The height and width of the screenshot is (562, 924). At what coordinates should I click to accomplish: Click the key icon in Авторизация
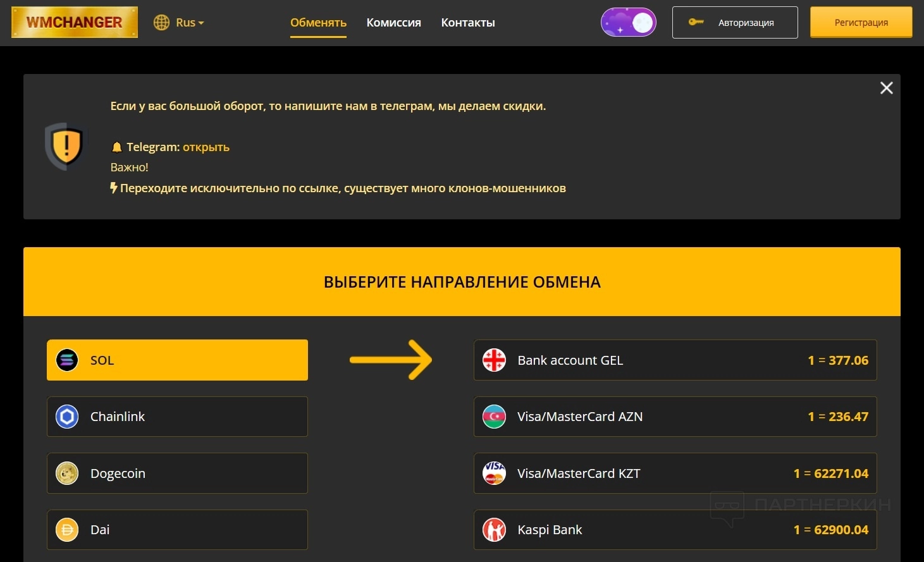point(696,22)
